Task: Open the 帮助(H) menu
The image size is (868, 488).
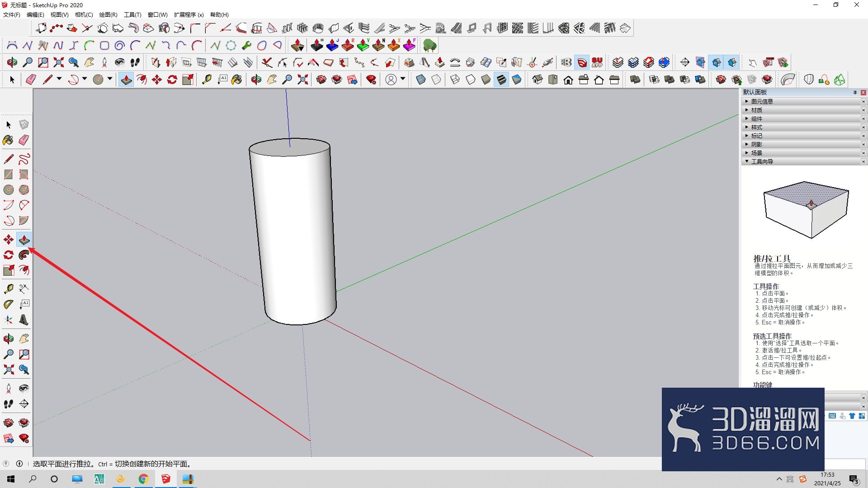Action: pyautogui.click(x=219, y=15)
